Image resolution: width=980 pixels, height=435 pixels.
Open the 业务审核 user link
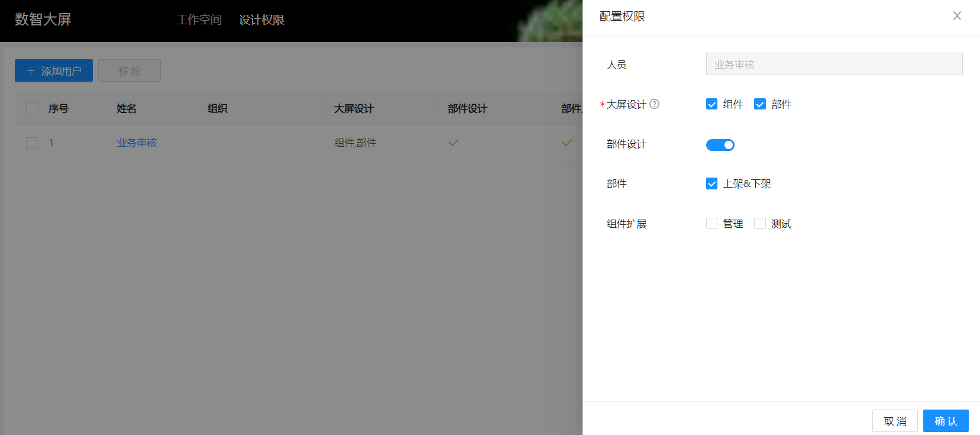click(x=137, y=143)
